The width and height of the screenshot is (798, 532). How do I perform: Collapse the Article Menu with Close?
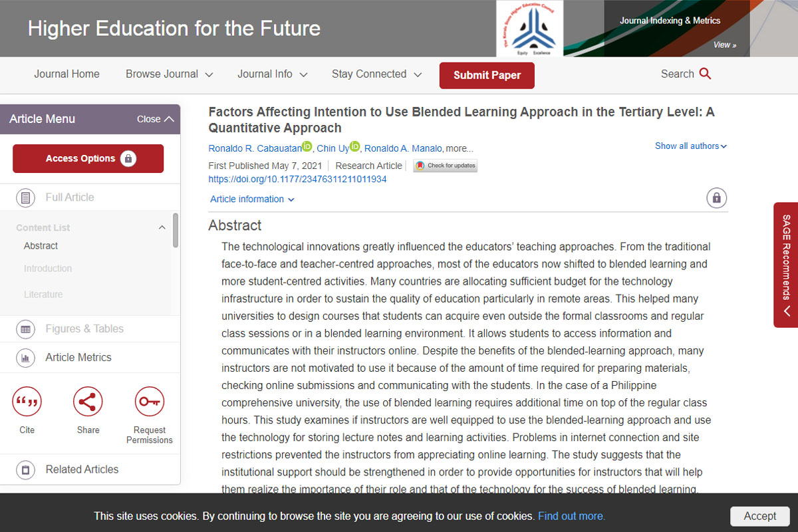pos(156,119)
